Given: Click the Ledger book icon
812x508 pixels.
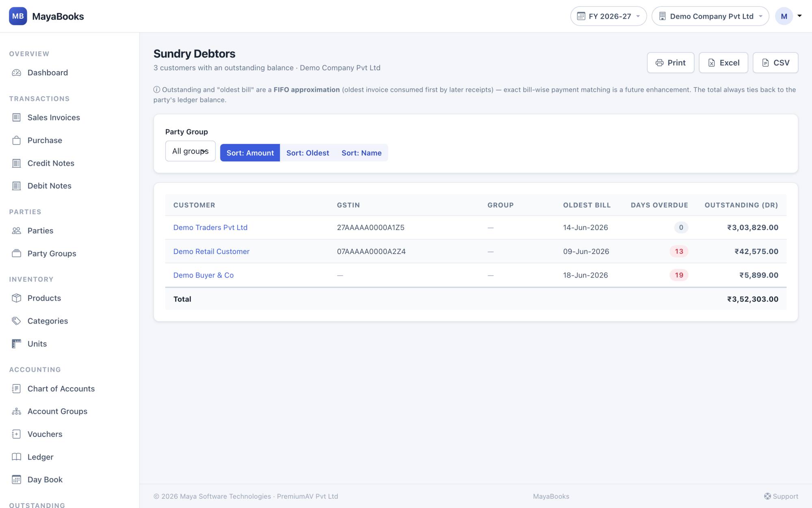Looking at the screenshot, I should 16,457.
